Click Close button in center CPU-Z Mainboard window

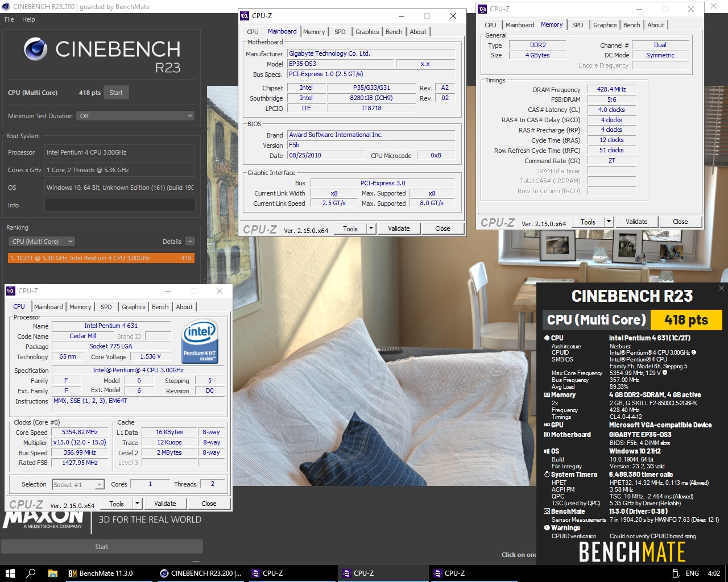pyautogui.click(x=442, y=228)
